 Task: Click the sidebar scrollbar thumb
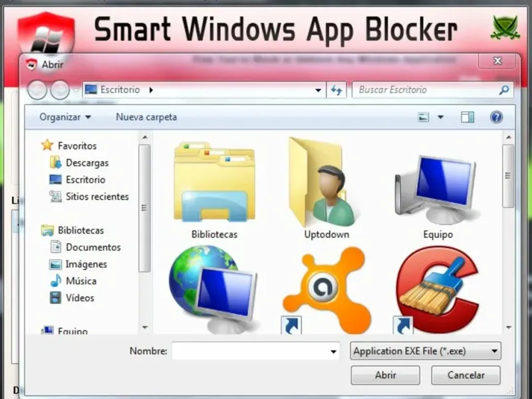(144, 208)
